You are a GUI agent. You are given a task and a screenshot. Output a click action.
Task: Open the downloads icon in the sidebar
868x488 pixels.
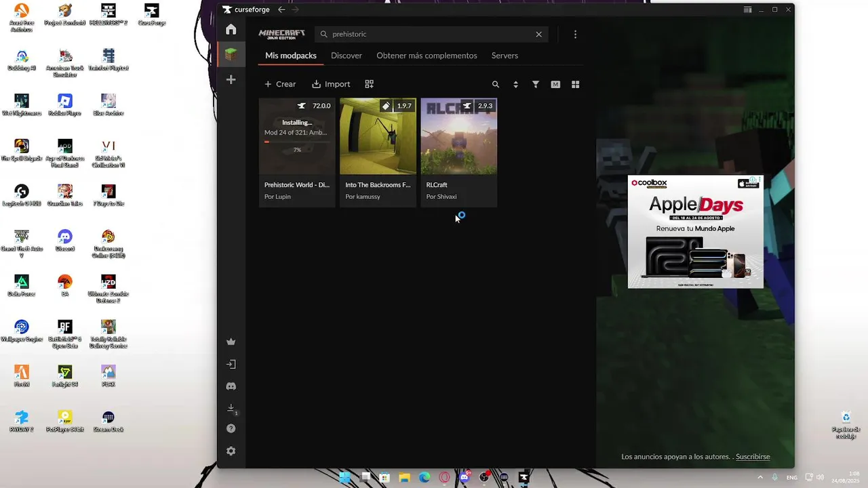point(231,408)
